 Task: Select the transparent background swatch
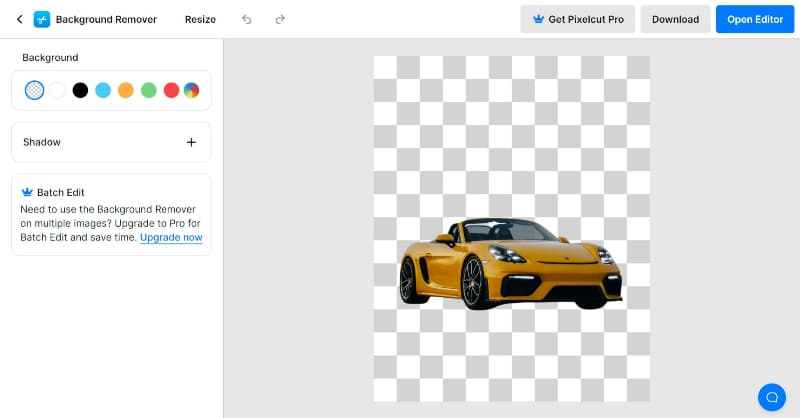pyautogui.click(x=34, y=90)
